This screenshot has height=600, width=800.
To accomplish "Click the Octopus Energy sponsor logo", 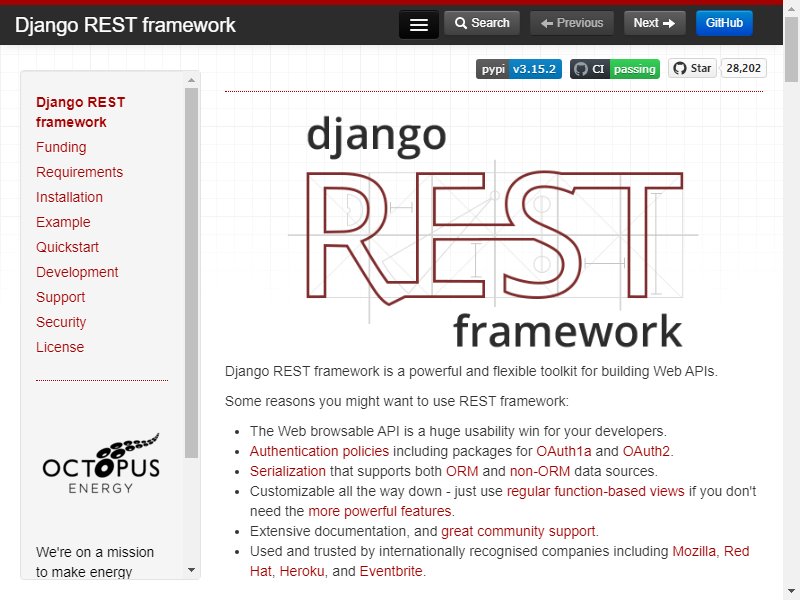I will point(101,463).
